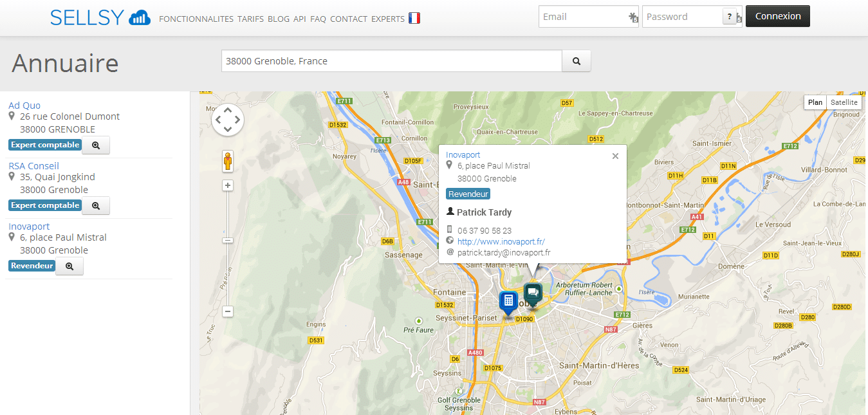Click the Expert comptable badge under Ad Quo
The height and width of the screenshot is (415, 868).
pyautogui.click(x=45, y=145)
